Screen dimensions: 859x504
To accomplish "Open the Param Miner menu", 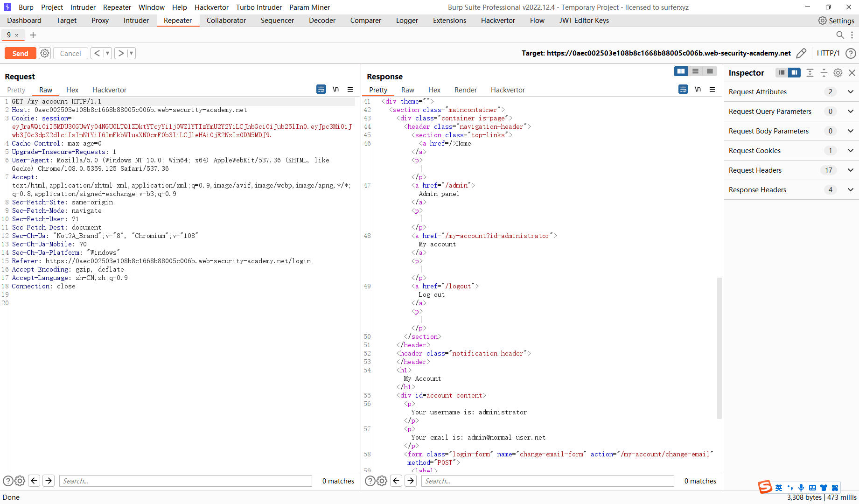I will click(x=309, y=7).
